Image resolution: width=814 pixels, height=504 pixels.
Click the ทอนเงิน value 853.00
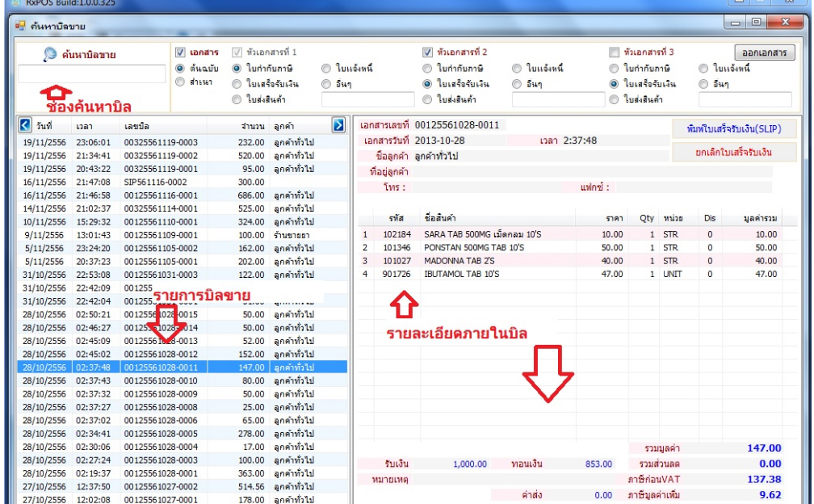click(x=598, y=464)
